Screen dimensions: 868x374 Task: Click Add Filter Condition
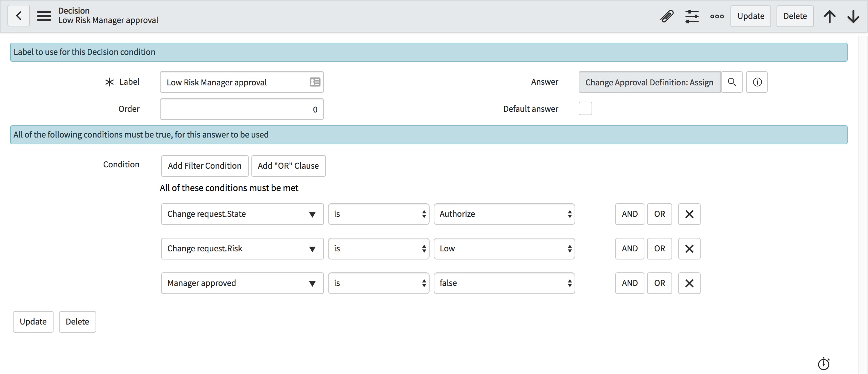[204, 166]
